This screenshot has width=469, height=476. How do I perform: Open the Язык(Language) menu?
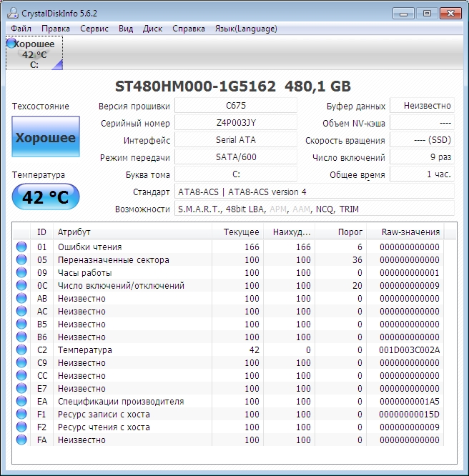pos(246,29)
